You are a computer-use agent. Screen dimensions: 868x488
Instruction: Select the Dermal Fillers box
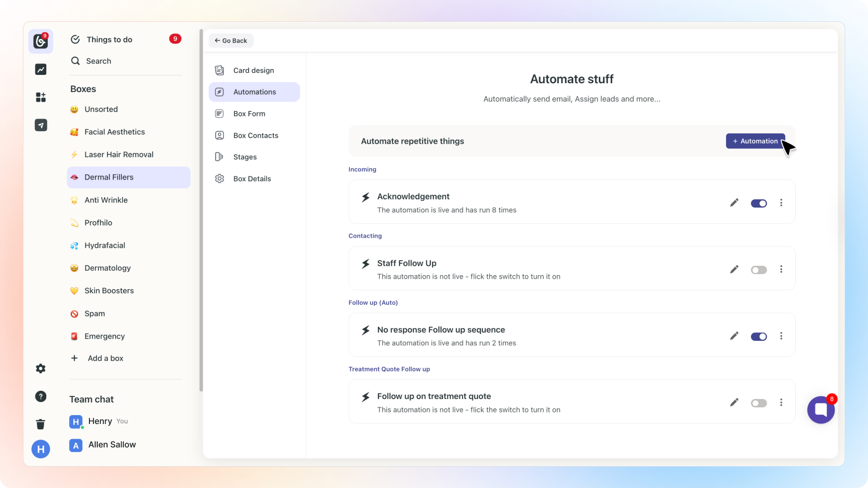(129, 177)
